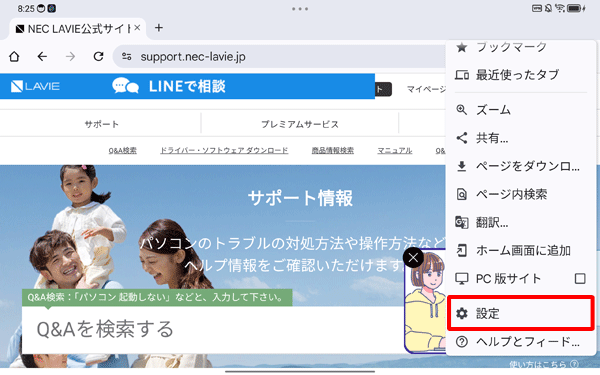Open 最近使ったタブ menu item
Image resolution: width=600 pixels, height=375 pixels.
[521, 75]
